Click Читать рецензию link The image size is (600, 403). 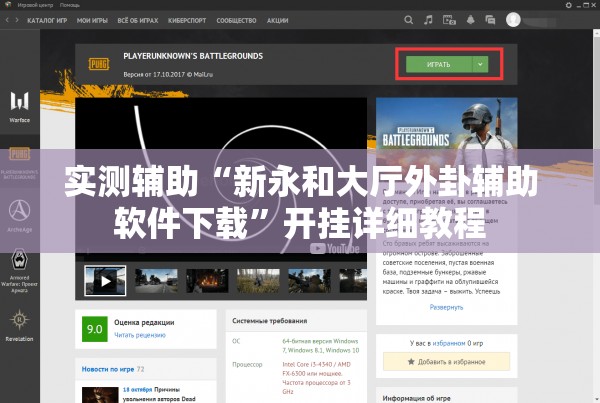(x=140, y=335)
